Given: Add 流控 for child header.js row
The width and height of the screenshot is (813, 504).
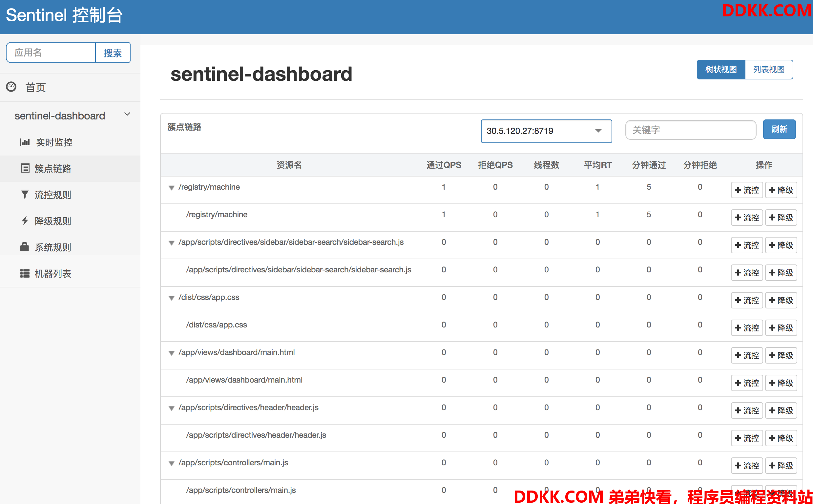Looking at the screenshot, I should click(x=747, y=438).
